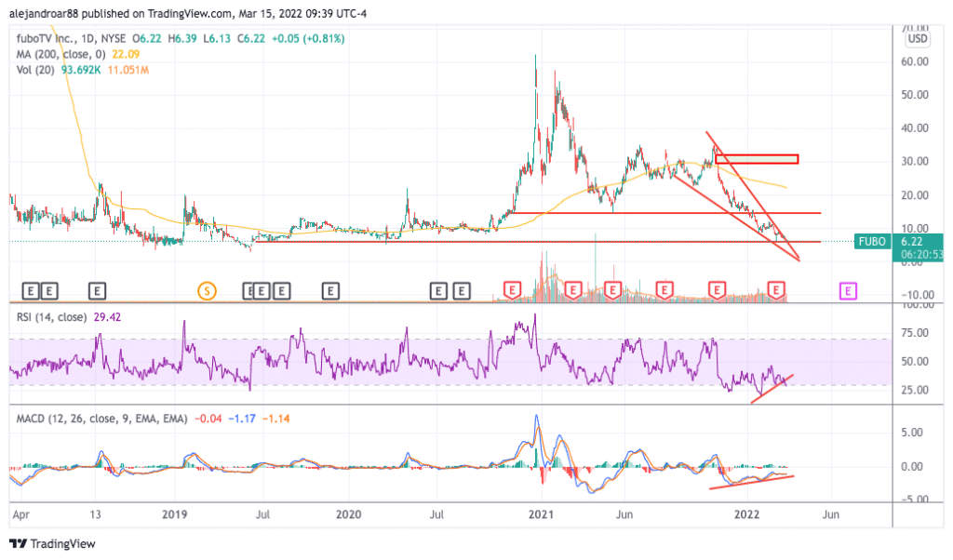Click the 25.00 RSI axis label
The image size is (953, 560).
point(915,390)
